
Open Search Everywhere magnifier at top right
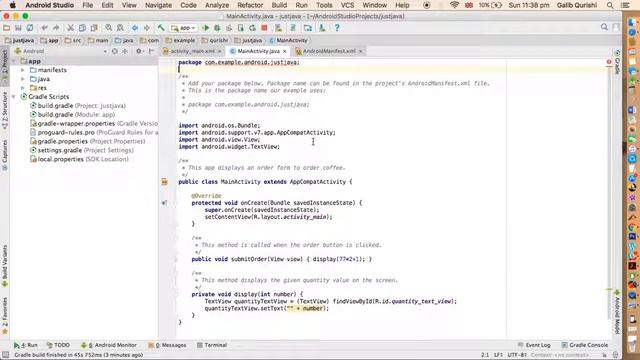pyautogui.click(x=604, y=27)
